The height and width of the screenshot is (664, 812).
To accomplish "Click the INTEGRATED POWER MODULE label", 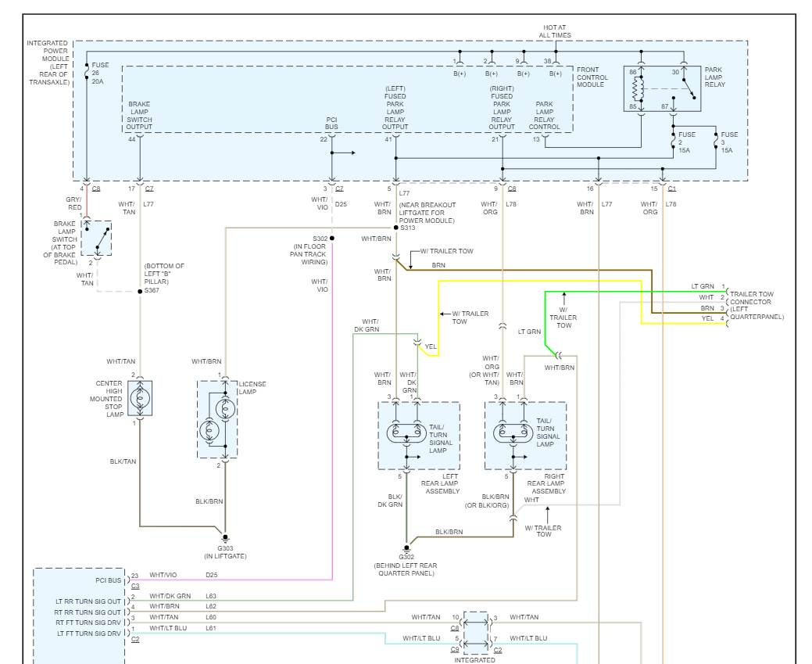I will [48, 63].
